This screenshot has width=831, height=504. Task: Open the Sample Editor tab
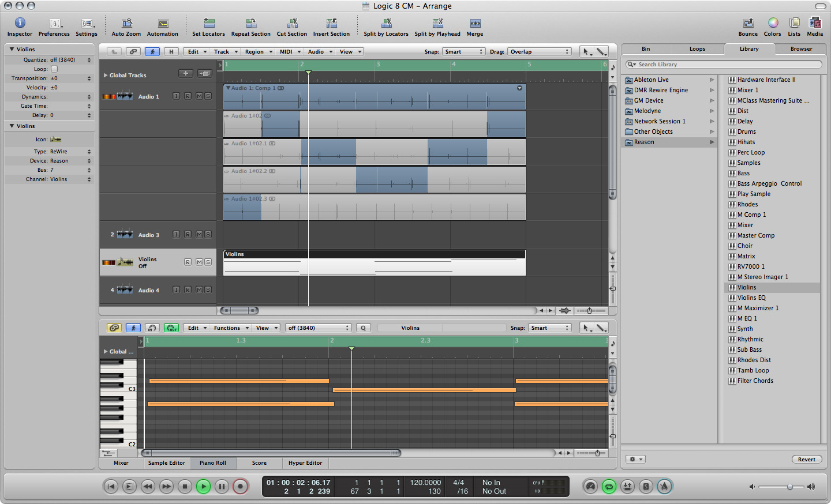[167, 462]
